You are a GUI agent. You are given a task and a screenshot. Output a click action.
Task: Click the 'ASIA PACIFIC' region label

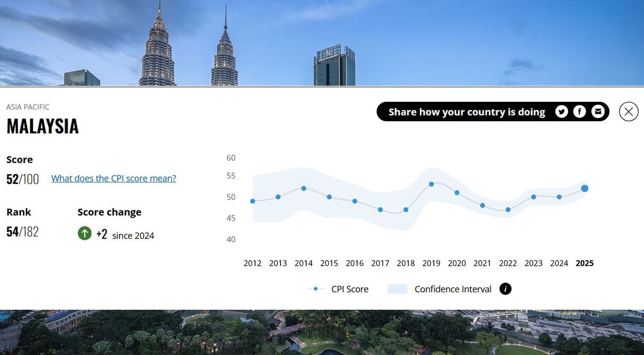(28, 107)
